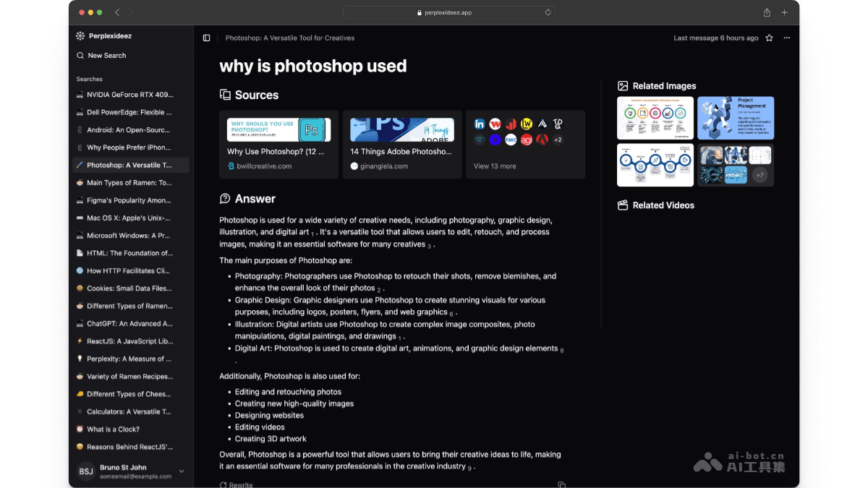Open a new browser tab with plus

pos(785,12)
